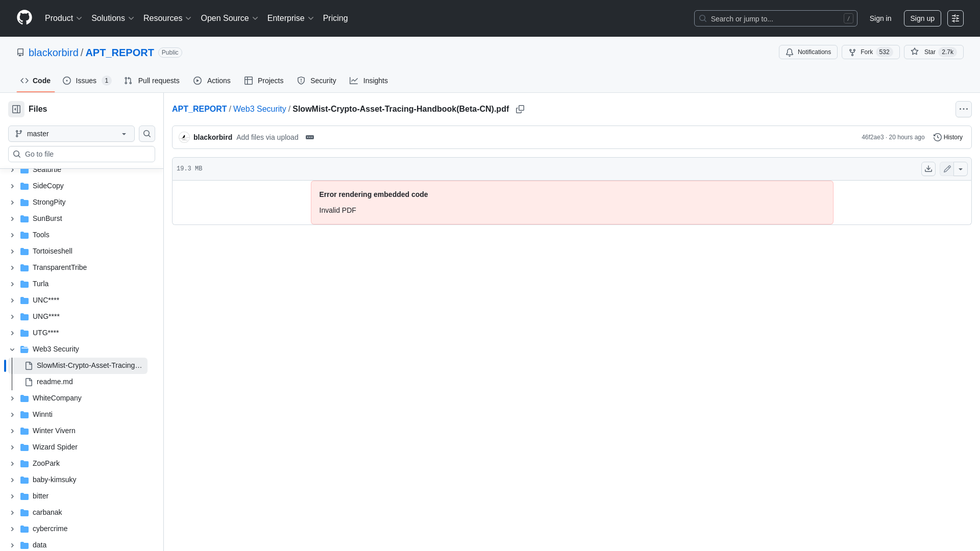Open the UTG**** folder

coord(46,333)
